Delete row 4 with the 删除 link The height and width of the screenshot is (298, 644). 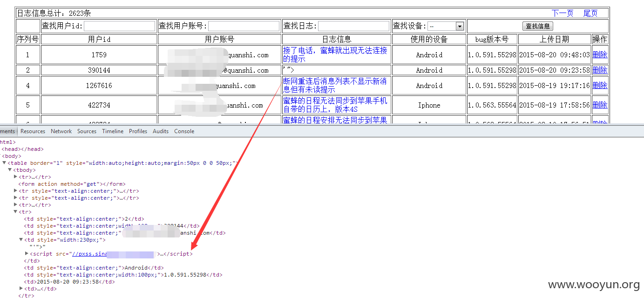click(x=600, y=85)
